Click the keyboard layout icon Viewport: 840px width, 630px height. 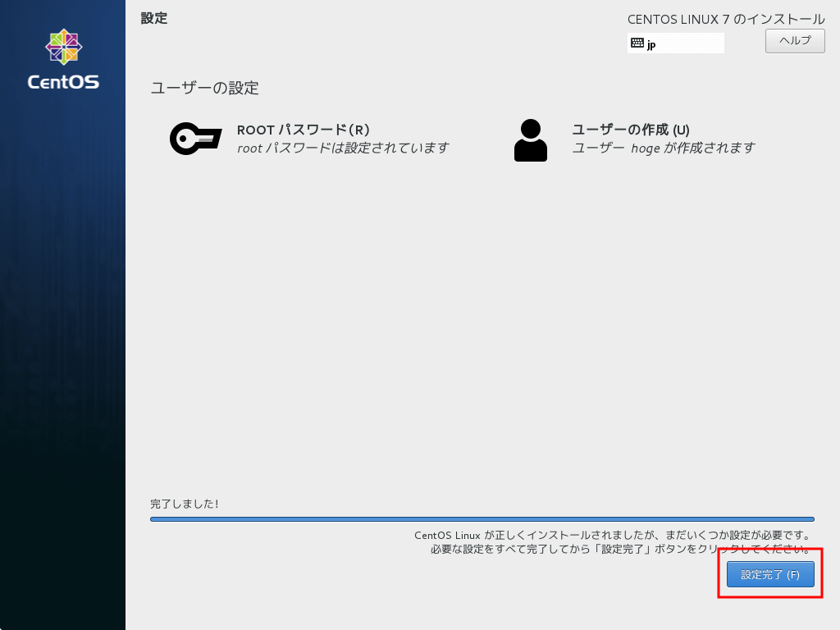pos(637,43)
